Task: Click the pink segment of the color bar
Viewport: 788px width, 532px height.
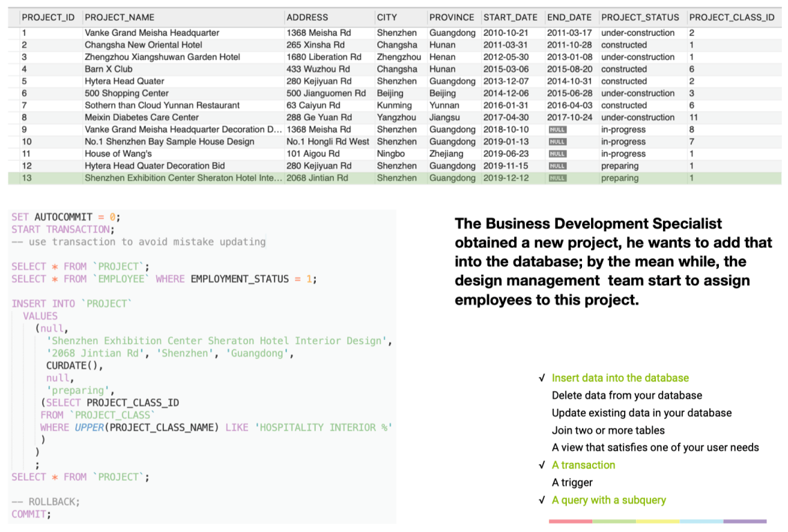Action: pos(571,521)
